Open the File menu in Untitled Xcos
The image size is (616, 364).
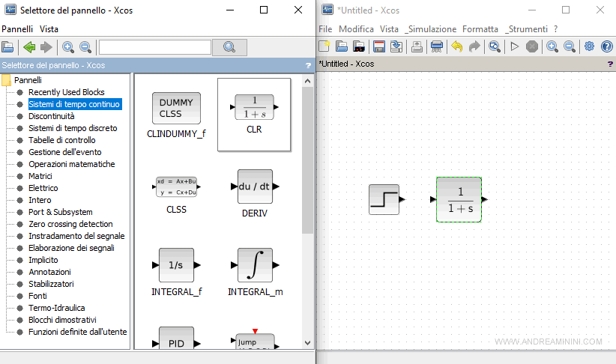click(x=325, y=29)
